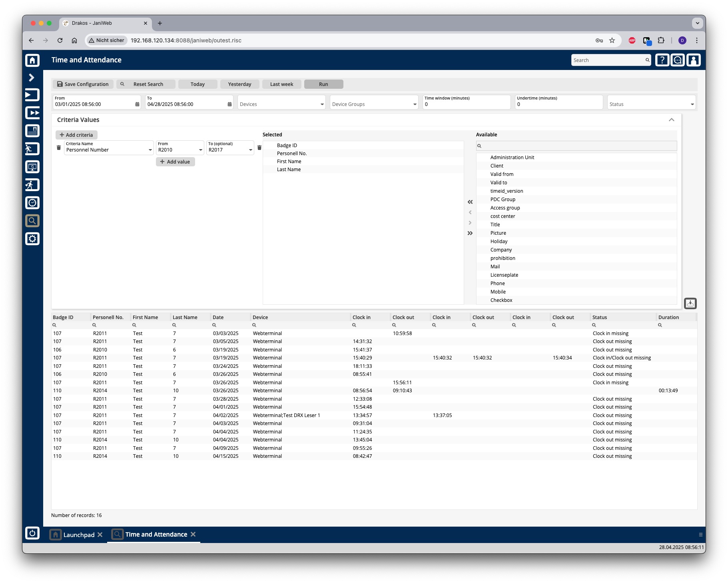Viewport: 728px width, 583px height.
Task: Open the To date calendar picker
Action: coord(229,104)
